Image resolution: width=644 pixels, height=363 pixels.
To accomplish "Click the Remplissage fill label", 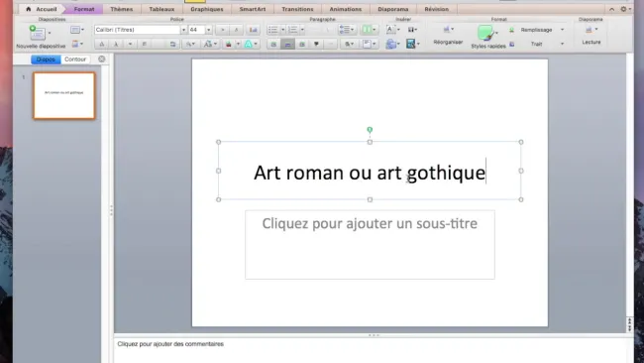I will pos(536,30).
